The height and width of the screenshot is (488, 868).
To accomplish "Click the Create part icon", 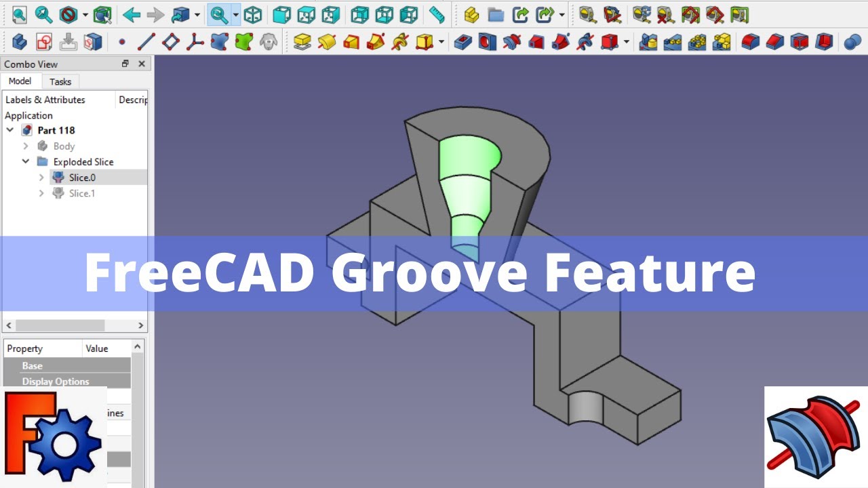I will pyautogui.click(x=472, y=14).
